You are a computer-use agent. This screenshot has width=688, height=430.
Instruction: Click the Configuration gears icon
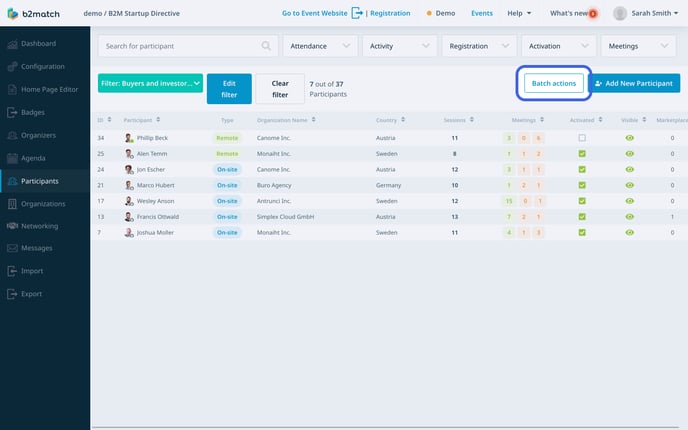coord(12,67)
